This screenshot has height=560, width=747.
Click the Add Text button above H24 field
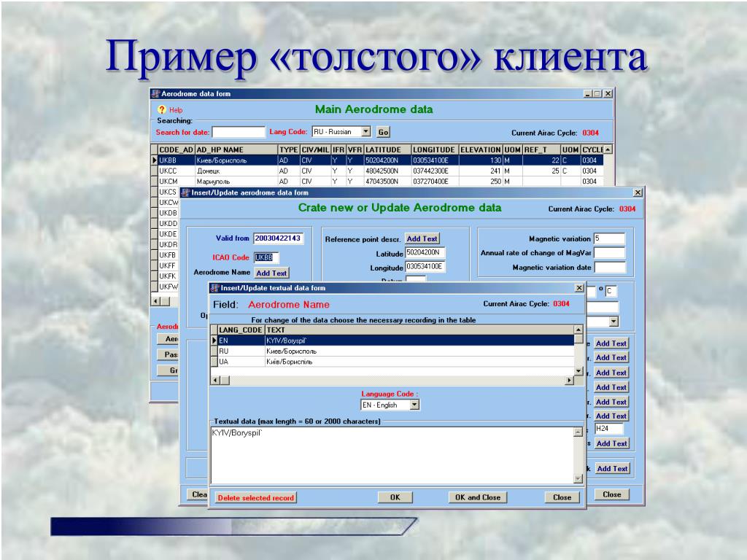pyautogui.click(x=611, y=416)
